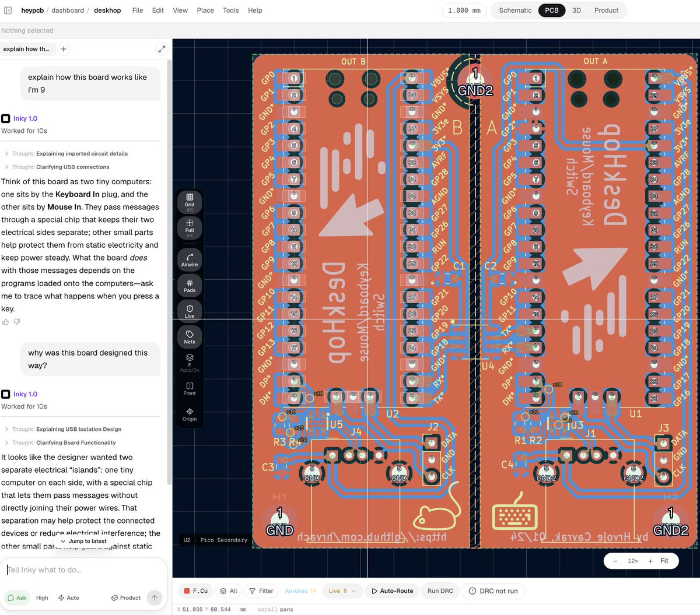
Task: Click the 1.000 mm grid size box
Action: [464, 10]
